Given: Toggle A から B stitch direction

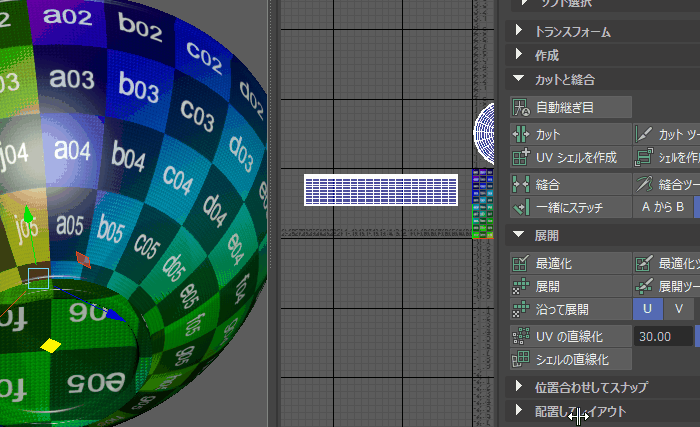Looking at the screenshot, I should pos(663,207).
